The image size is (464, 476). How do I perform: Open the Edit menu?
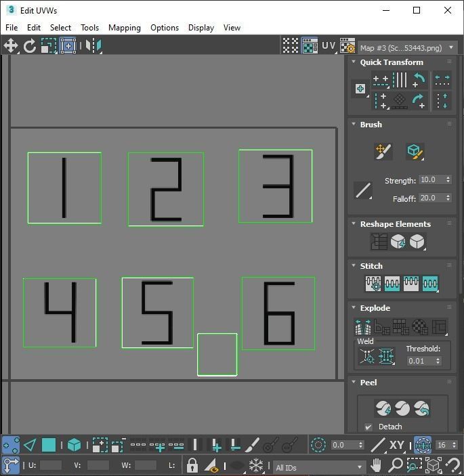click(34, 28)
